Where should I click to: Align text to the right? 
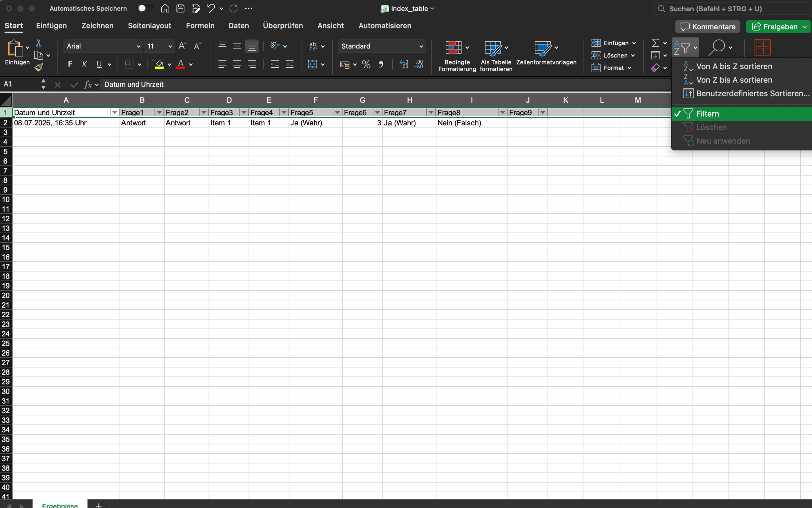click(252, 64)
